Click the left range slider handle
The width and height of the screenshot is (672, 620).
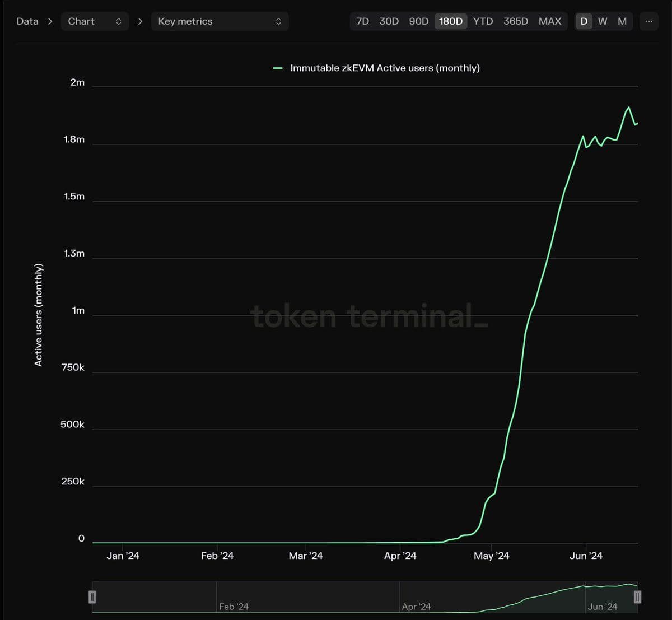92,597
